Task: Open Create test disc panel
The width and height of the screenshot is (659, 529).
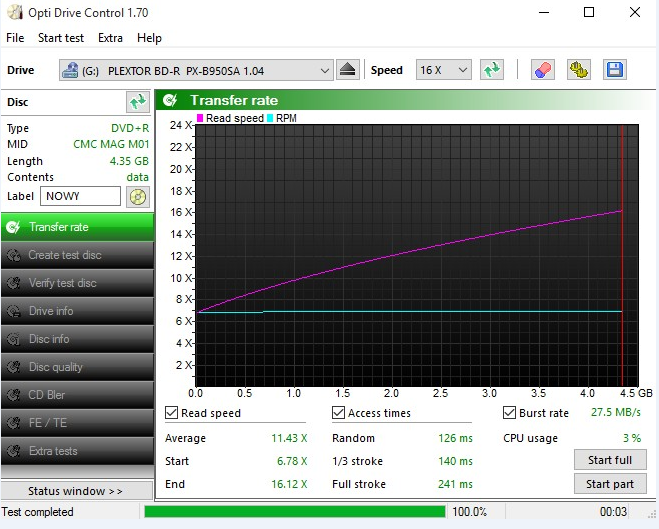Action: (77, 255)
